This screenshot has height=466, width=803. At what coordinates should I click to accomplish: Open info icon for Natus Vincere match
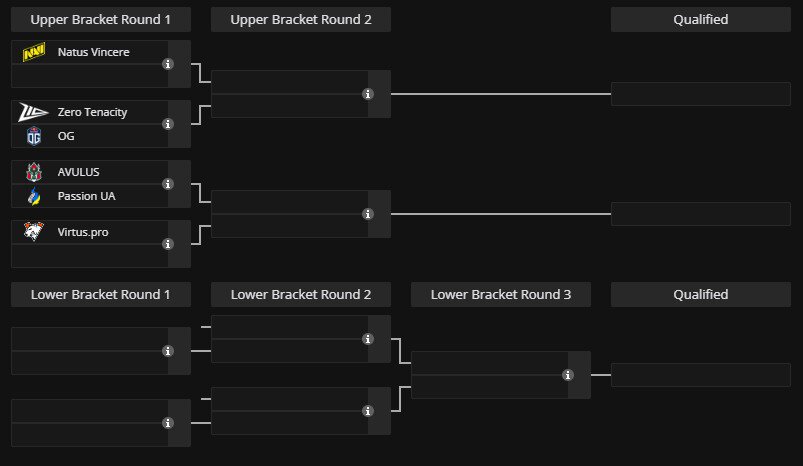point(168,64)
